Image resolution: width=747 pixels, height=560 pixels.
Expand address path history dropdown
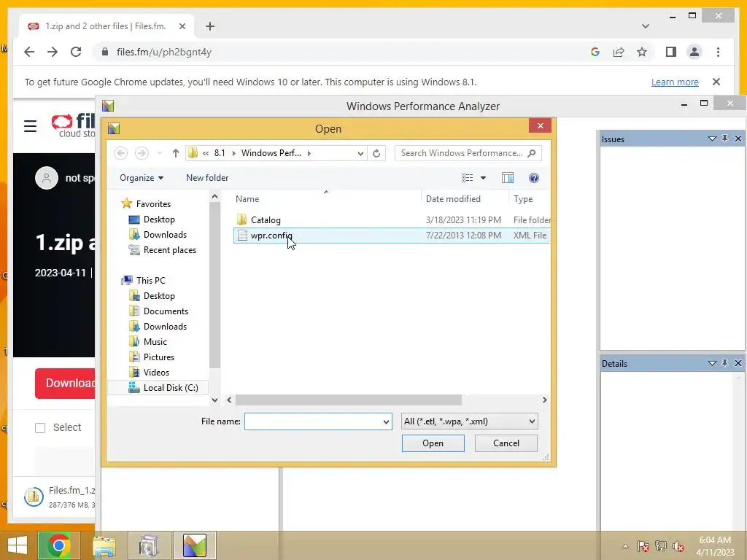[x=360, y=153]
